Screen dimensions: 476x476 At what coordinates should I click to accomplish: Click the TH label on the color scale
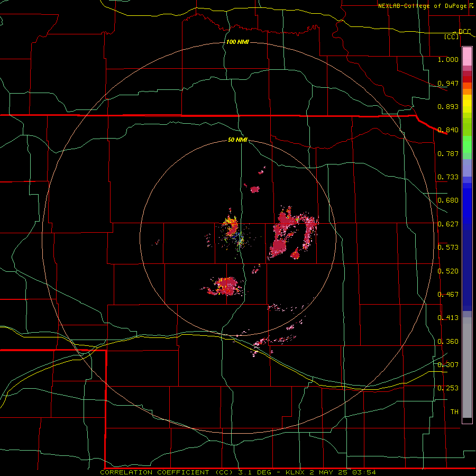[x=454, y=412]
